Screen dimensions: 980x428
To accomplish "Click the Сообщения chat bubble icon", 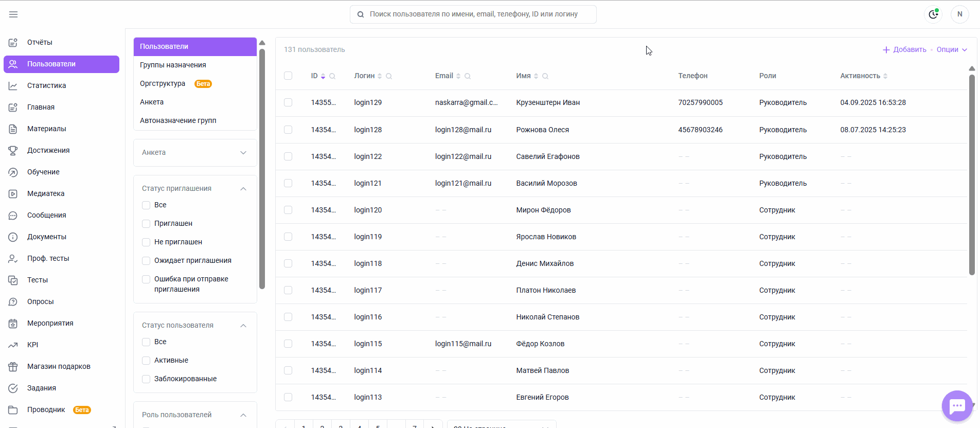I will coord(13,215).
